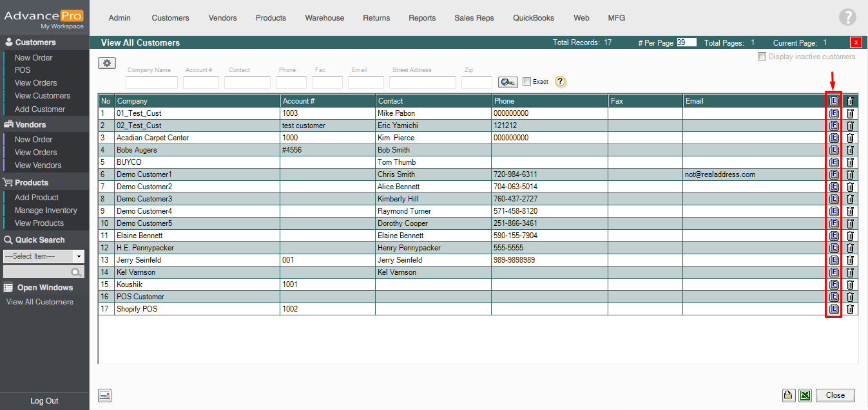868x410 pixels.
Task: Click the bottom-left report card icon
Action: [x=105, y=395]
